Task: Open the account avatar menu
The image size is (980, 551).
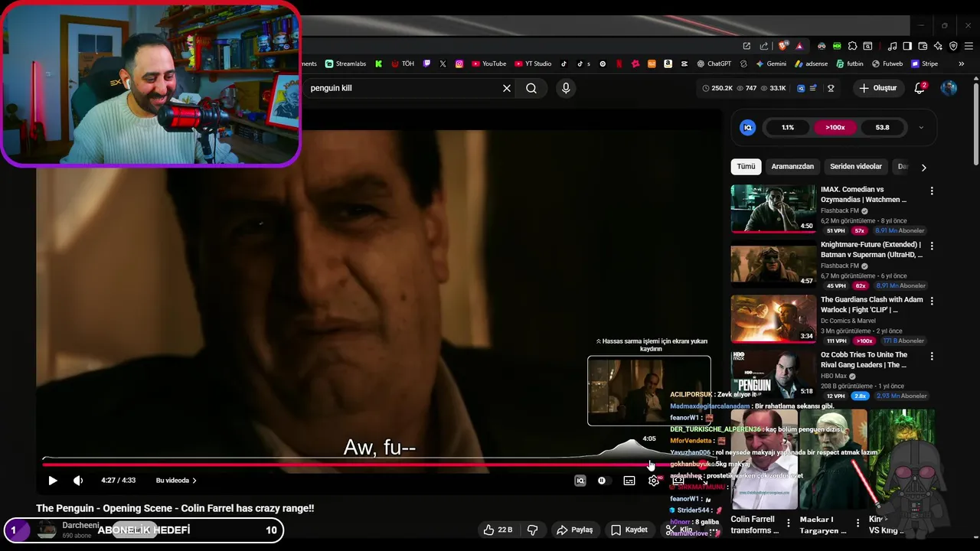Action: pos(949,88)
